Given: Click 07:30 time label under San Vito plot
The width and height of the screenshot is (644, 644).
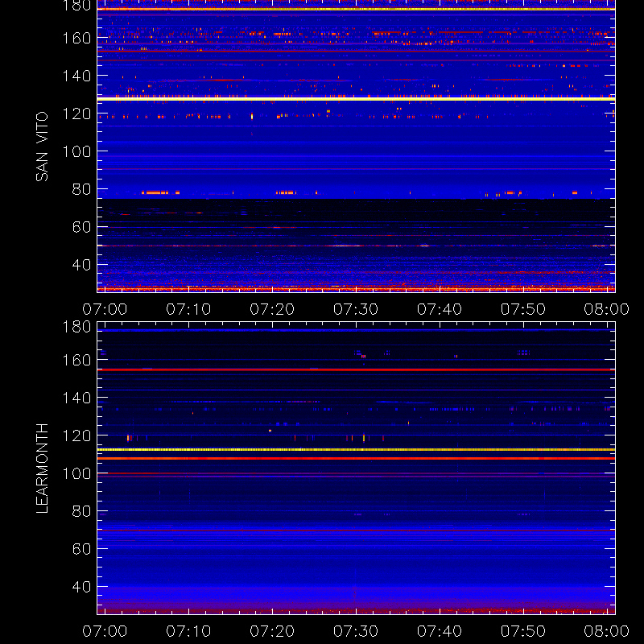Looking at the screenshot, I should pos(356,309).
